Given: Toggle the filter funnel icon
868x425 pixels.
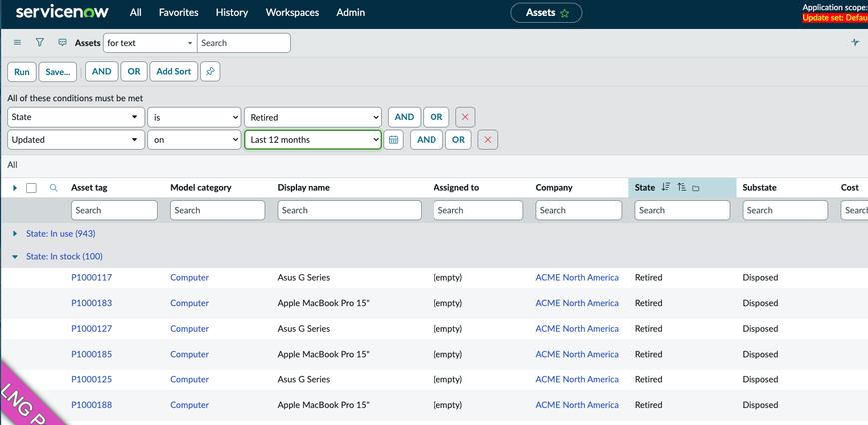Looking at the screenshot, I should pos(40,43).
